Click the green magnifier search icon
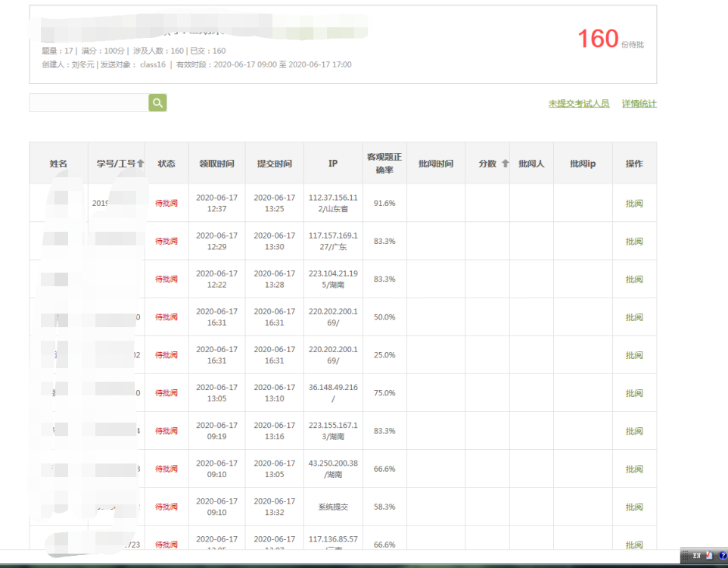The image size is (728, 568). pos(157,103)
